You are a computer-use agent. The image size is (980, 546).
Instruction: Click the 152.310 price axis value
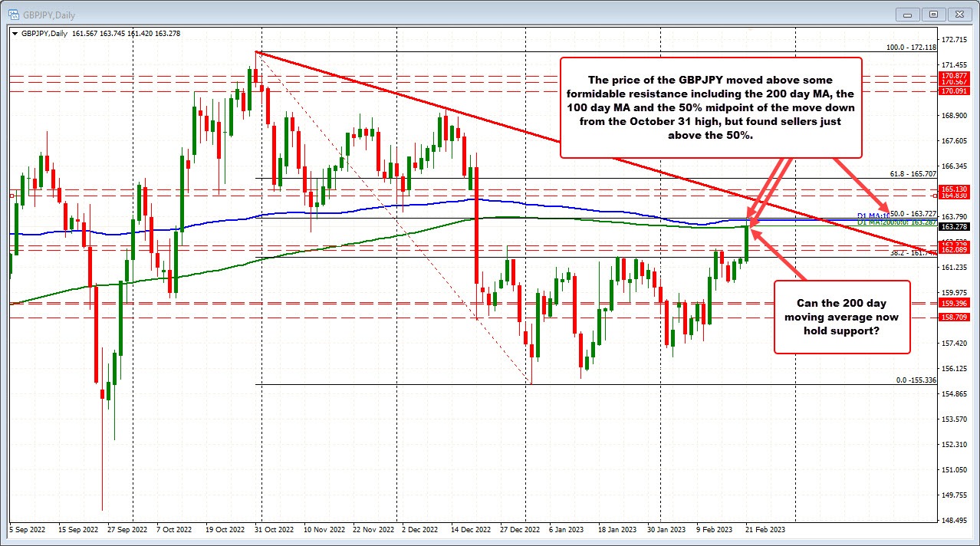(x=954, y=445)
